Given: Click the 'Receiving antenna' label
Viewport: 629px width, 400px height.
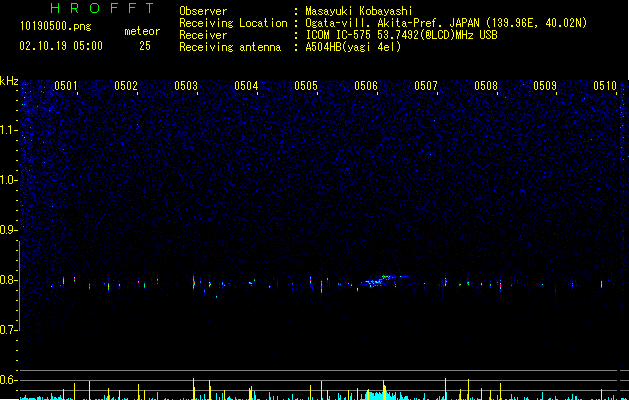Looking at the screenshot, I should coord(230,47).
